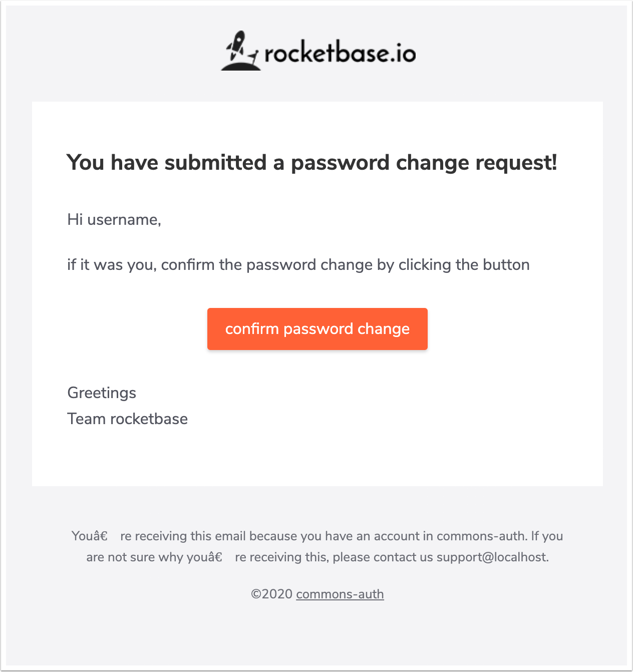Click the rocketbase.io rocket logo icon
Screen dimensions: 633x672
pos(240,50)
